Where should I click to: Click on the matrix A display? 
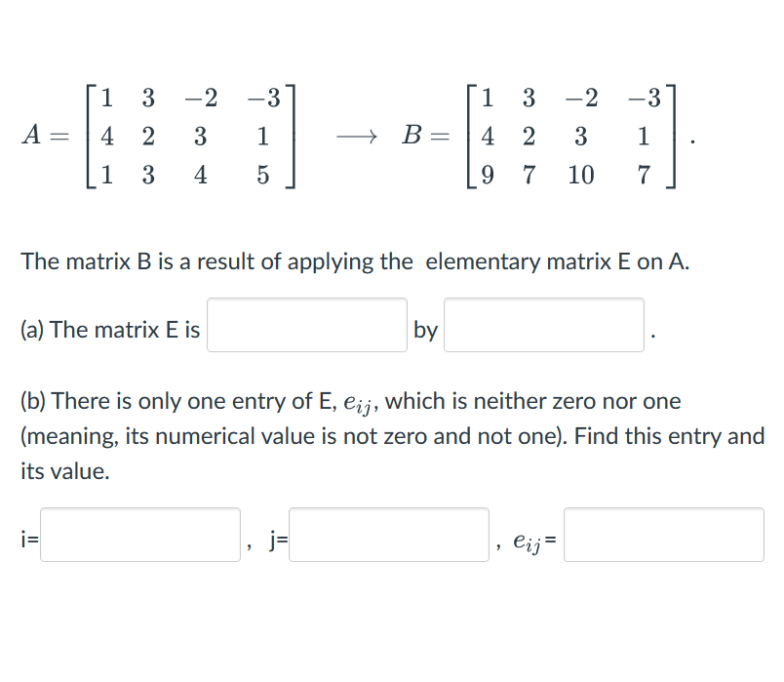pos(187,137)
